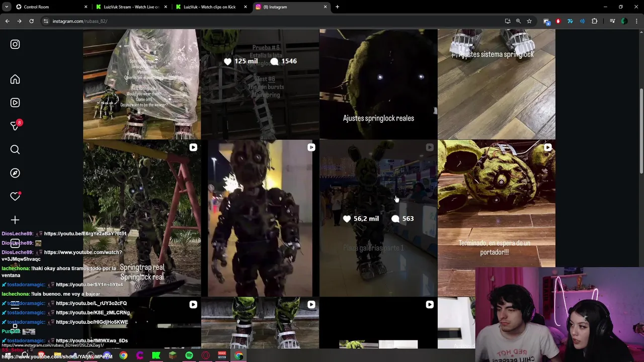
Task: Open Explore compass icon
Action: coord(15,173)
